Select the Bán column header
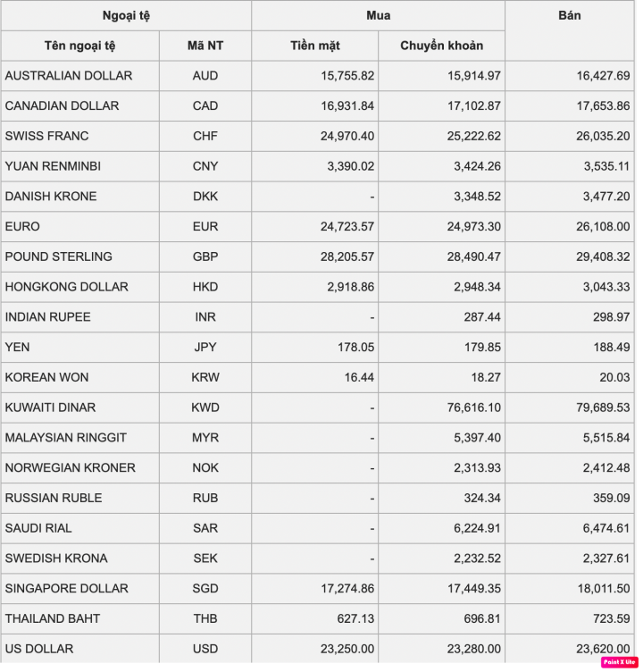Image resolution: width=643 pixels, height=672 pixels. (569, 30)
